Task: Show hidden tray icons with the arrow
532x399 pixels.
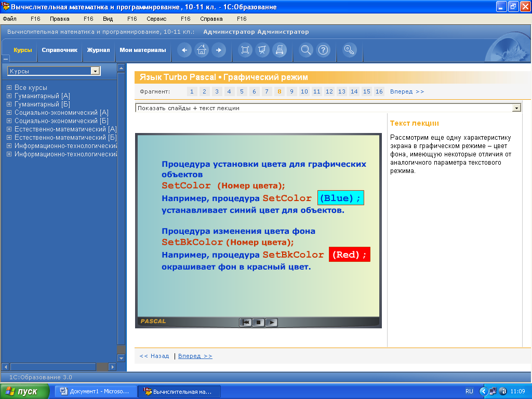Action: pyautogui.click(x=483, y=391)
